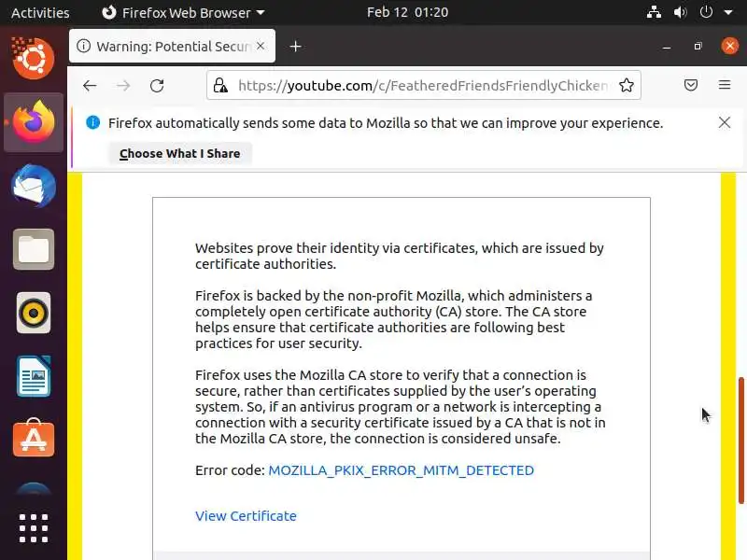This screenshot has width=747, height=560.
Task: Open Firefox hamburger application menu
Action: click(725, 86)
